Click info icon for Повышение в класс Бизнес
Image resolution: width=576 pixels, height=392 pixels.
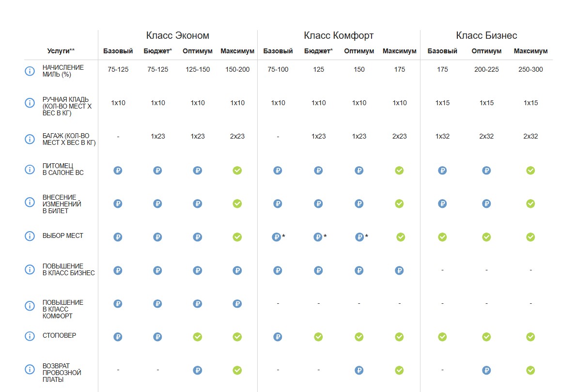(30, 269)
